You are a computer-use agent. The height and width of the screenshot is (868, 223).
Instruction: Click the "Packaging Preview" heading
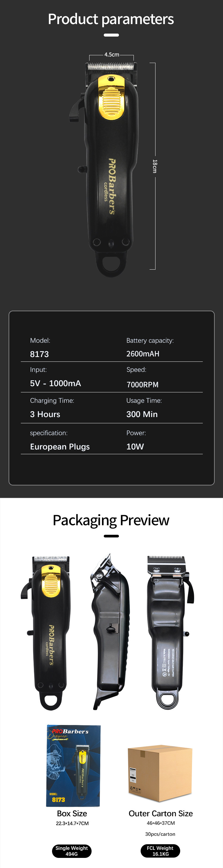(111, 520)
